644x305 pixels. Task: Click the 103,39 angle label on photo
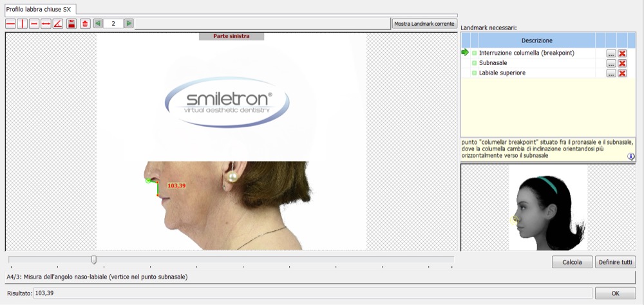coord(176,185)
